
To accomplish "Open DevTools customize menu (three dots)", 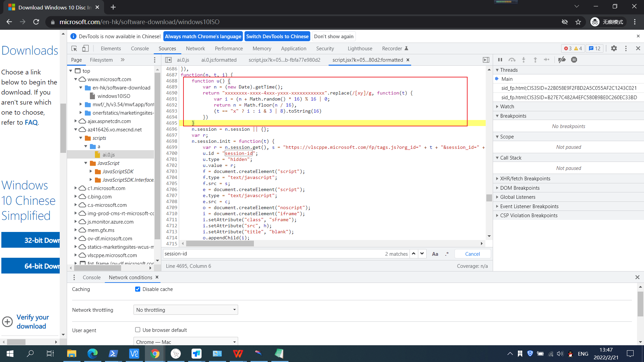I will [x=626, y=49].
